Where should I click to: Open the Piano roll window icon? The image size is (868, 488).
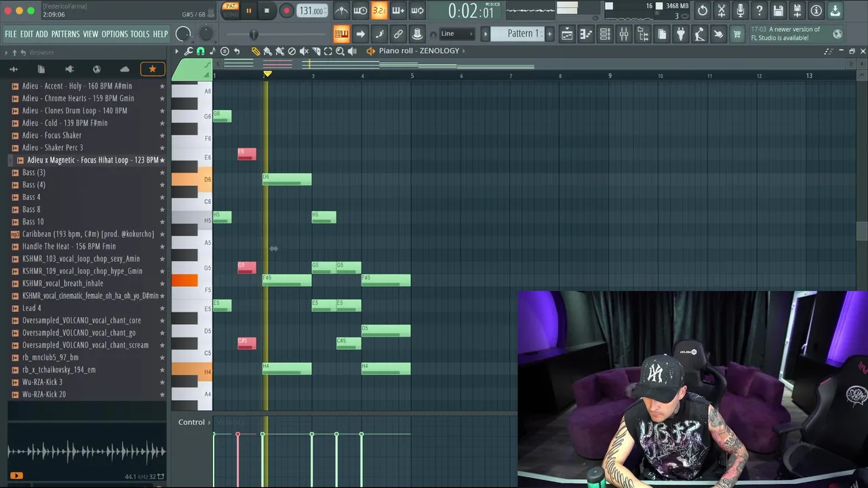[586, 34]
